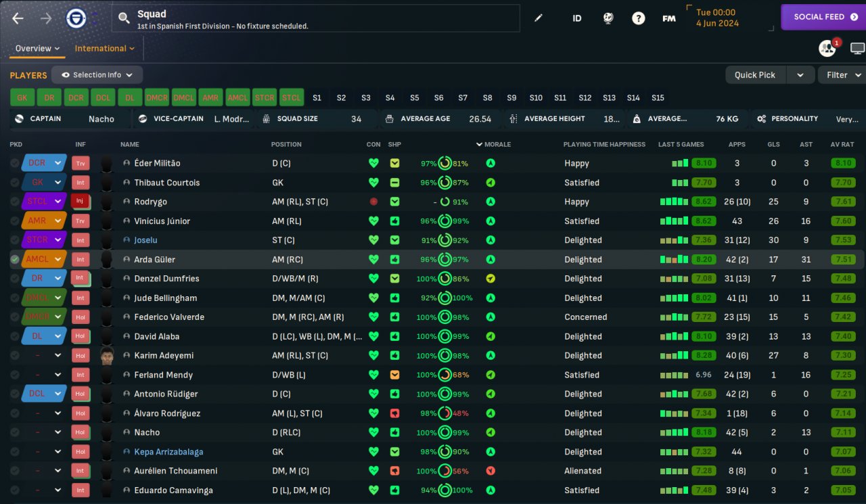Image resolution: width=866 pixels, height=504 pixels.
Task: Click the Squad search field
Action: pos(315,18)
